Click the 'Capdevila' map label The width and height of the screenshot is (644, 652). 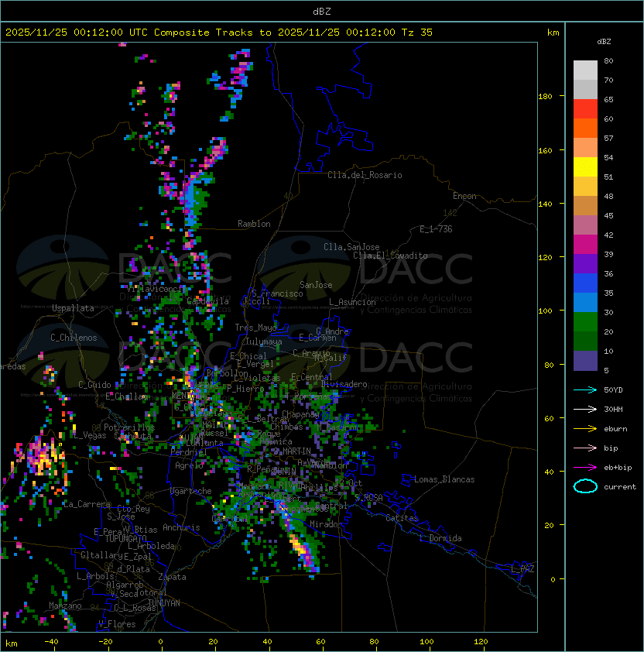pyautogui.click(x=208, y=301)
